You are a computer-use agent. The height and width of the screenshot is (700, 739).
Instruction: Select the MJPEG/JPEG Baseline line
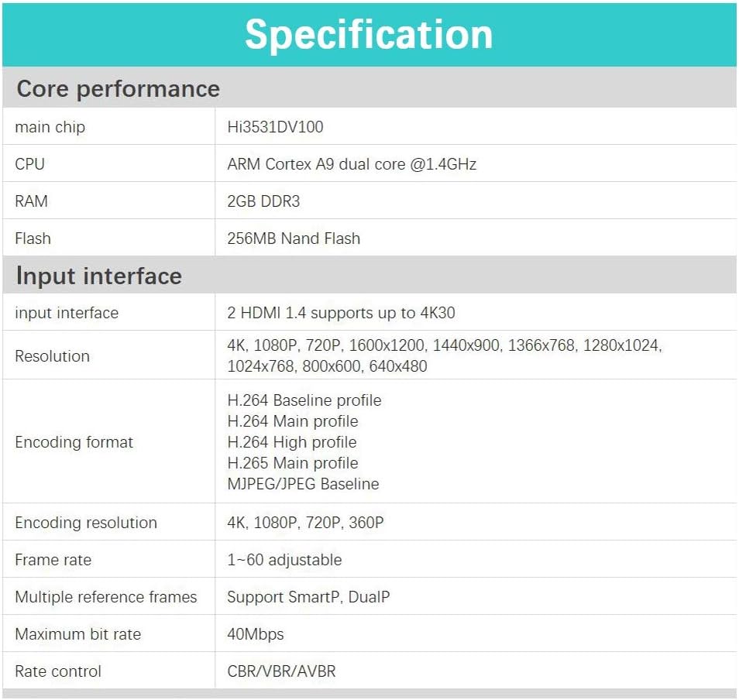[303, 484]
